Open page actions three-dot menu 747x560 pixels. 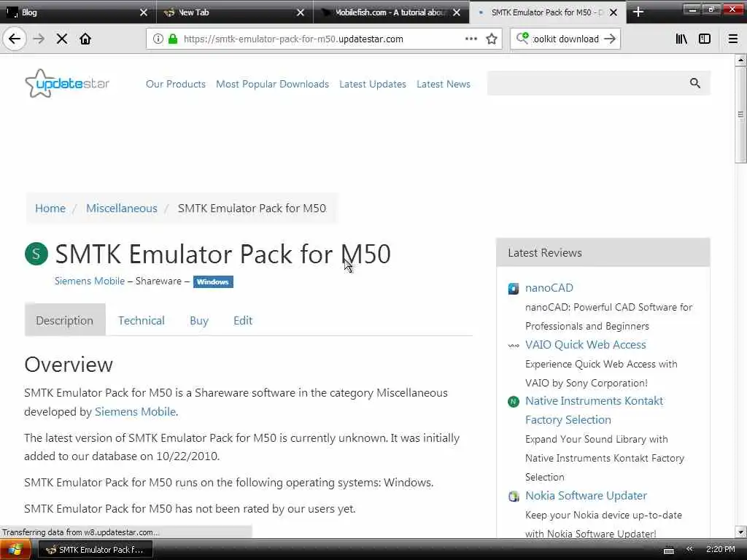point(471,39)
